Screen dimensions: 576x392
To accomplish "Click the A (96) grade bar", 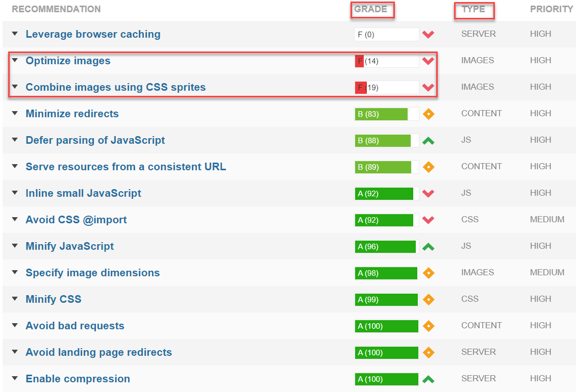I will [386, 247].
